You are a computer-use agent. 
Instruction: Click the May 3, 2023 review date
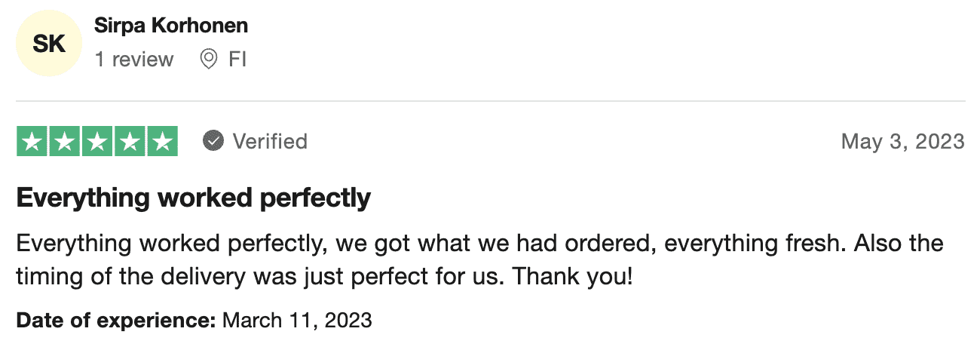[902, 141]
